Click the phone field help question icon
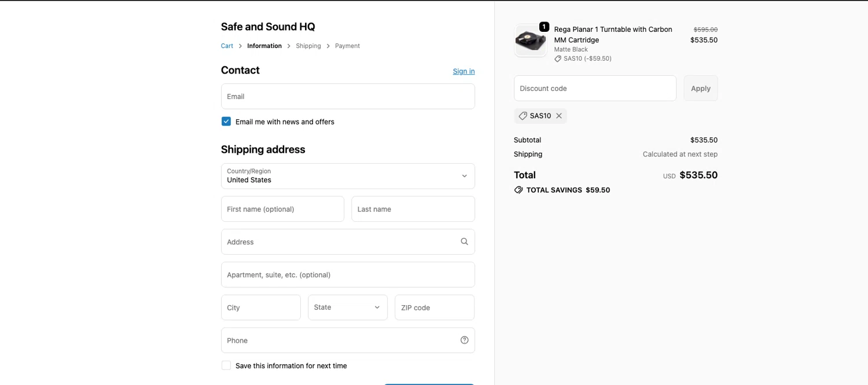 (x=464, y=340)
